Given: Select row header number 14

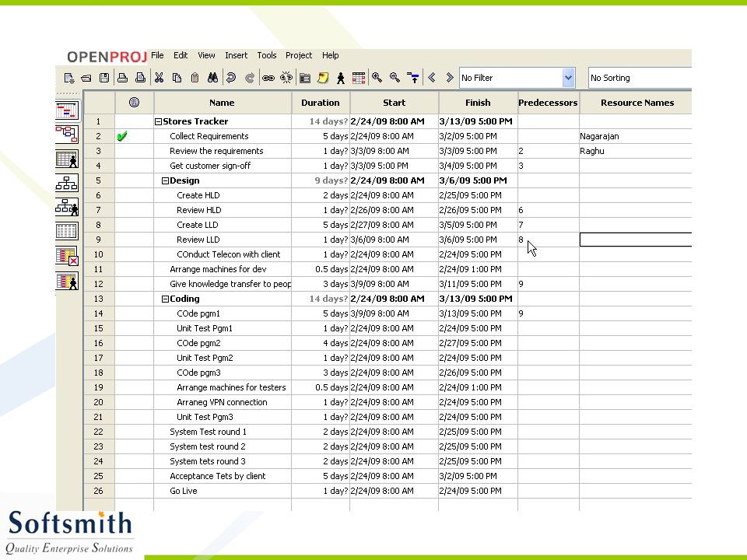Looking at the screenshot, I should point(99,313).
